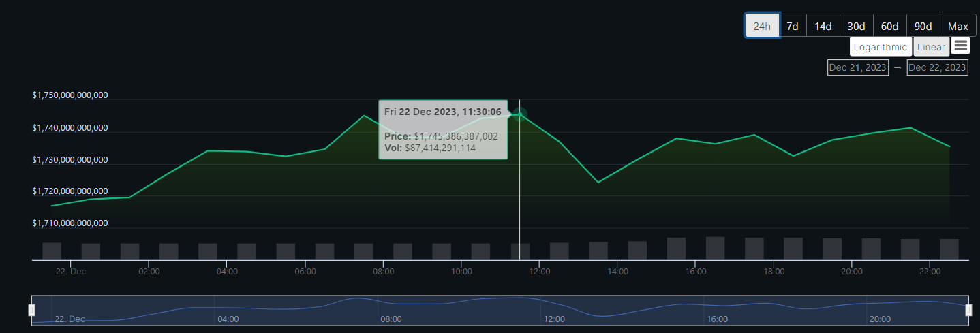Screen dimensions: 980x333
Task: Enable Logarithmic scale
Action: click(x=881, y=47)
